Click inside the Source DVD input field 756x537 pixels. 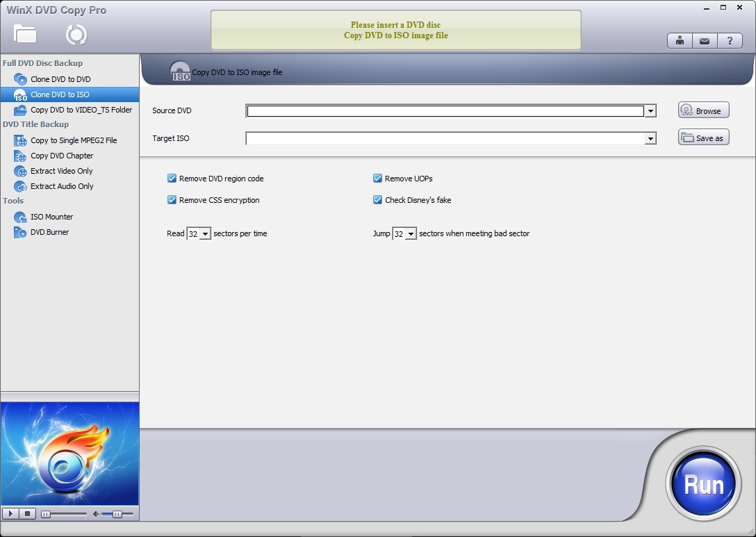tap(445, 111)
